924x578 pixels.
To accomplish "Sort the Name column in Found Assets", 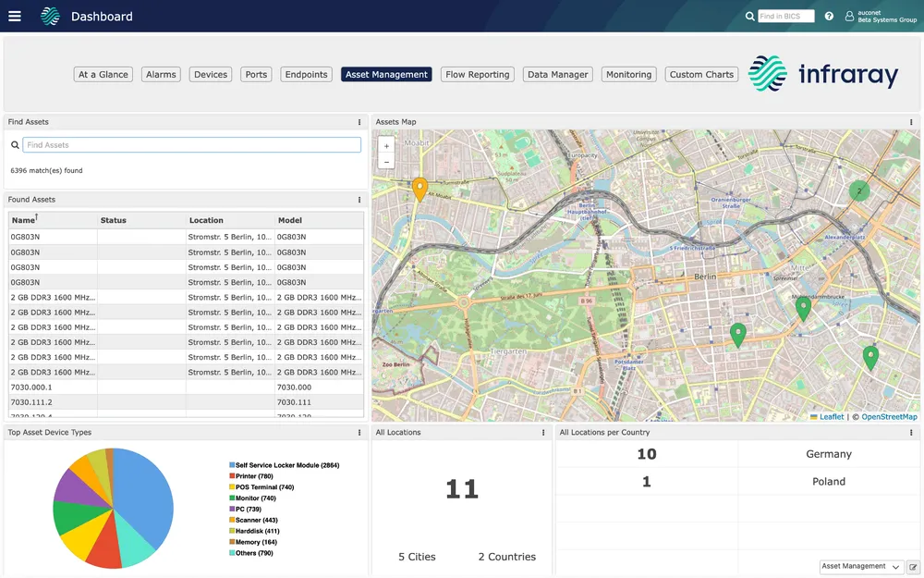I will tap(24, 219).
